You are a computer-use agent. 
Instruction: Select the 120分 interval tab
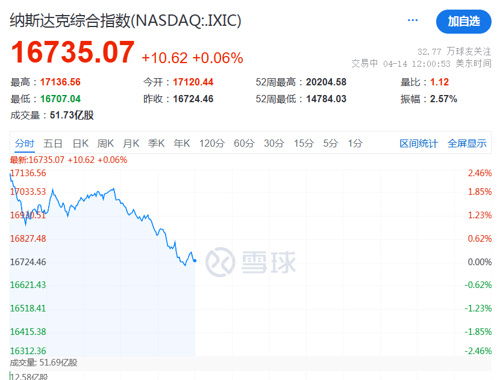[x=212, y=144]
